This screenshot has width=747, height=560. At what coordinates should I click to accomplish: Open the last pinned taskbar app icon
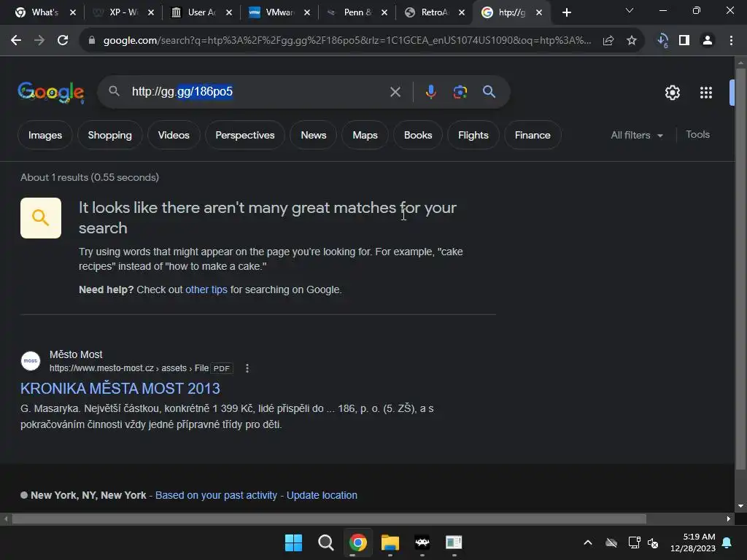pyautogui.click(x=454, y=542)
